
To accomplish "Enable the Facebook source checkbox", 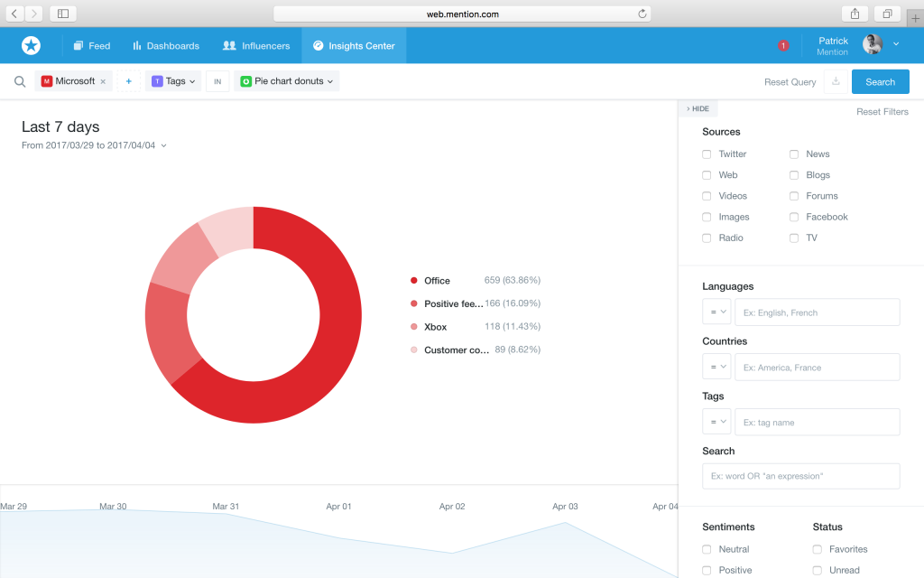I will click(x=794, y=217).
